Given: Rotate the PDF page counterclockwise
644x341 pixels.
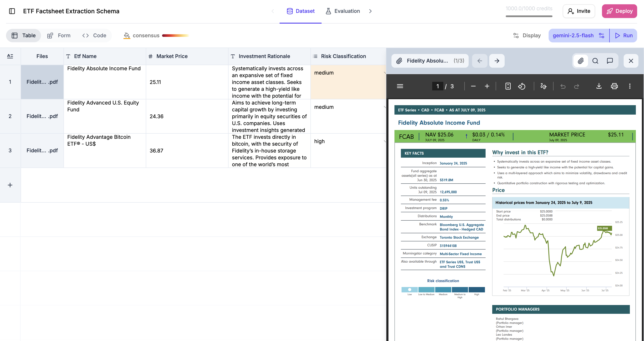Looking at the screenshot, I should (522, 86).
